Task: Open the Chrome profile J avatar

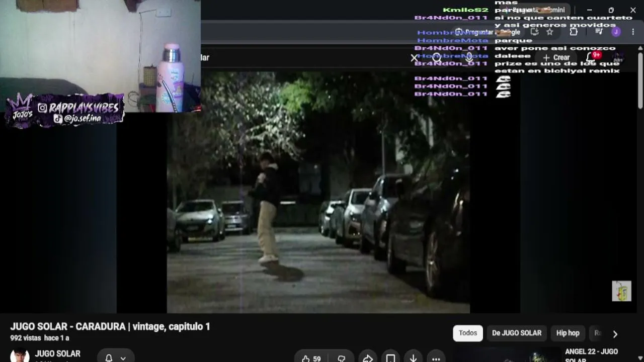Action: point(616,32)
